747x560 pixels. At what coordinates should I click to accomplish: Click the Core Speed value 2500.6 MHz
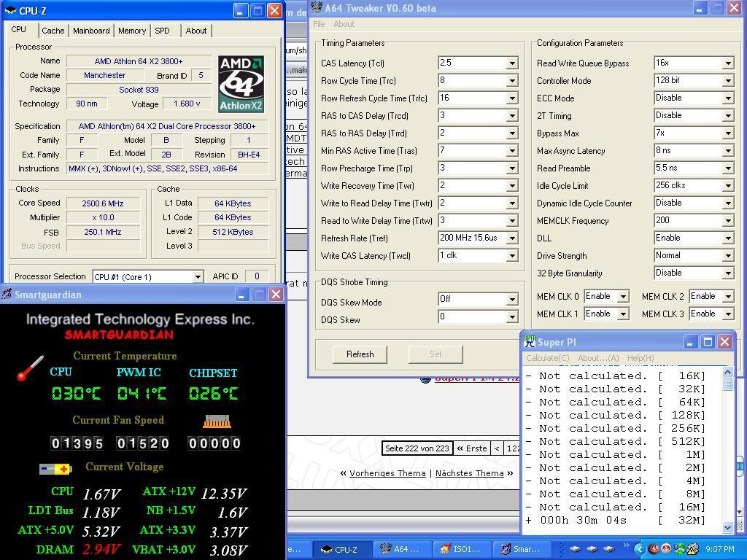pos(103,203)
